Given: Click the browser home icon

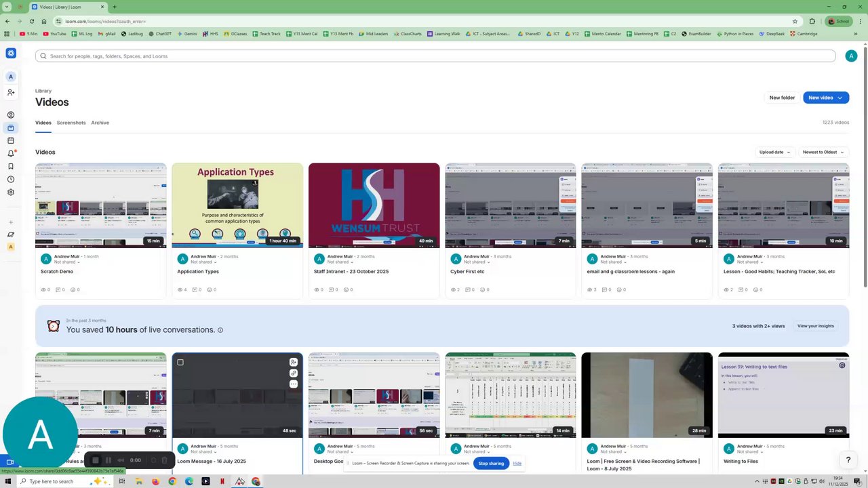Looking at the screenshot, I should pos(44,21).
